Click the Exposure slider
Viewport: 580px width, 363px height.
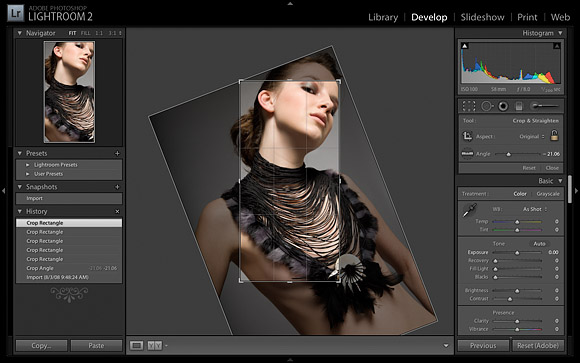click(x=517, y=252)
